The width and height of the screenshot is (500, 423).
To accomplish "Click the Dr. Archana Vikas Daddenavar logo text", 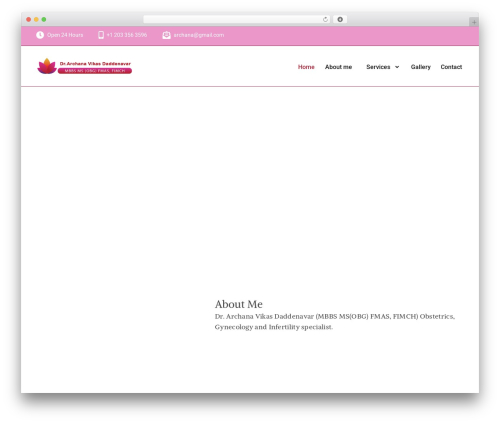I will tap(95, 64).
